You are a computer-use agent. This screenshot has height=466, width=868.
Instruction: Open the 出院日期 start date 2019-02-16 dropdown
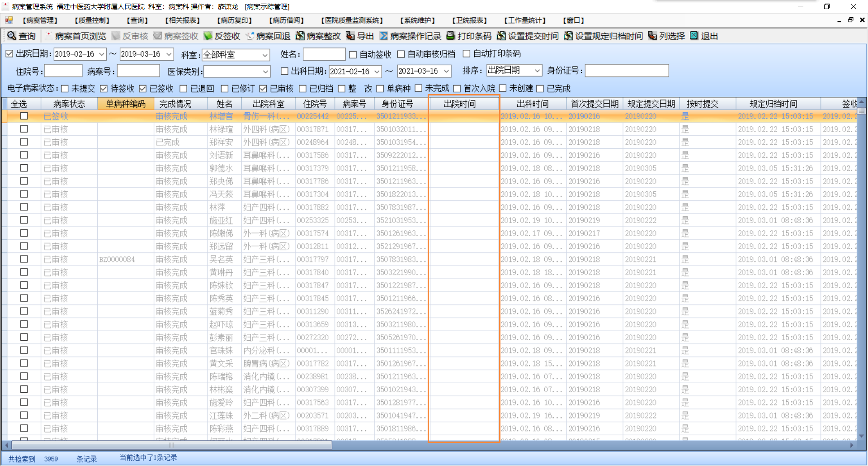[x=102, y=54]
